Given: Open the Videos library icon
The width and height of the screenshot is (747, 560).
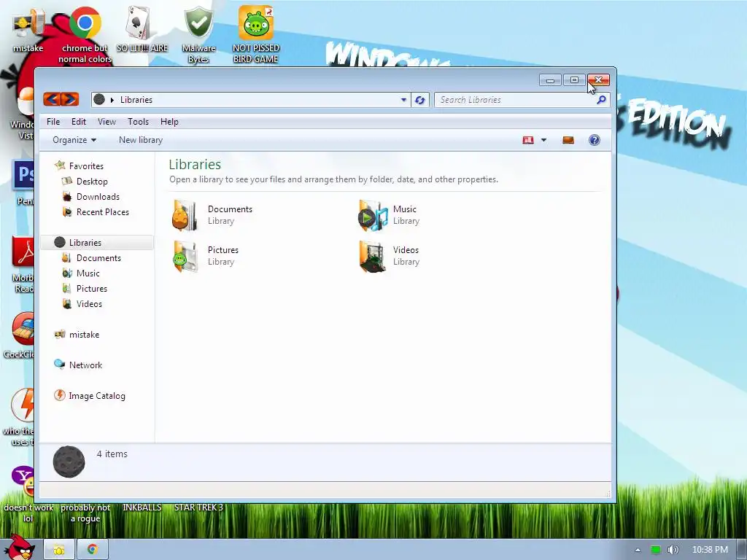Looking at the screenshot, I should pos(372,256).
